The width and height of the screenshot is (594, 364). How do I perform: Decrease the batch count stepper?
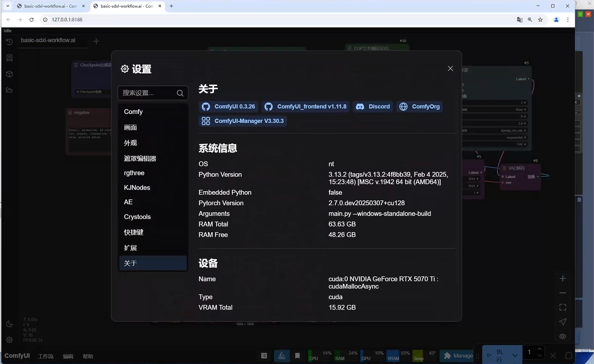540,356
